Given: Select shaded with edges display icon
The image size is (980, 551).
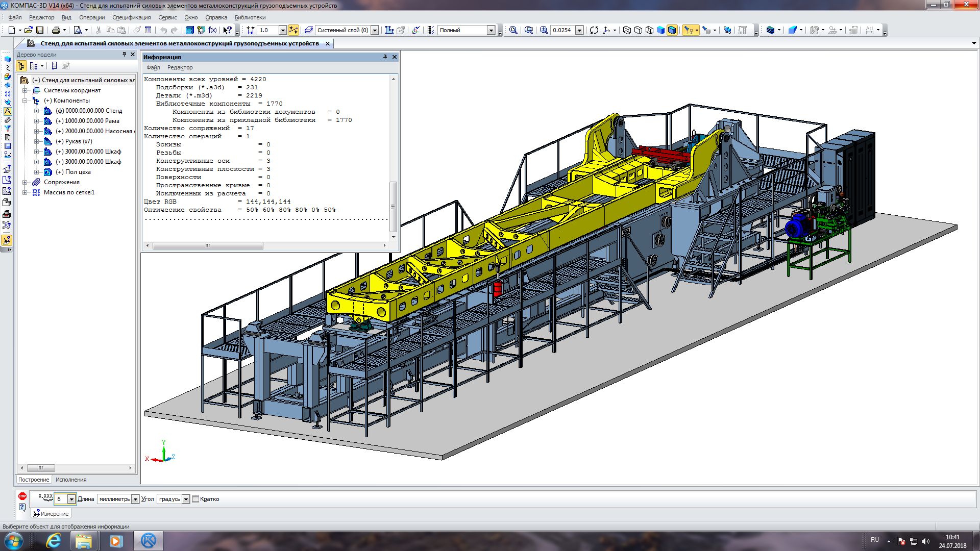Looking at the screenshot, I should (x=672, y=30).
